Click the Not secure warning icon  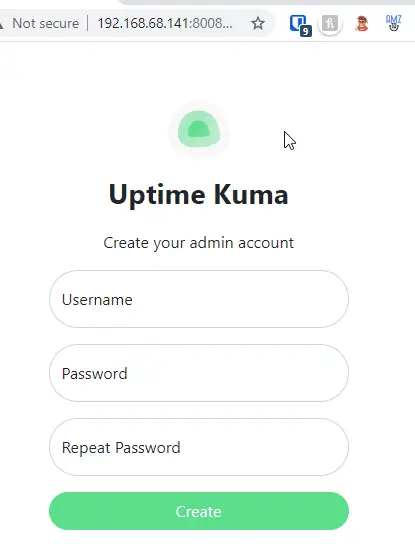point(1,24)
